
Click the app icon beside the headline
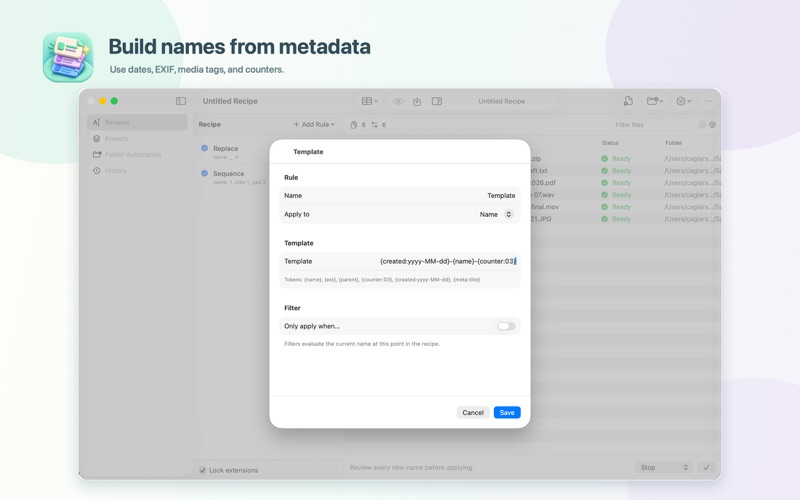tap(68, 57)
